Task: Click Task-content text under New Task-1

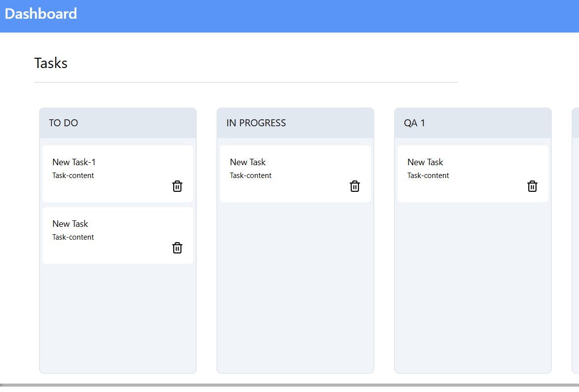Action: point(73,176)
